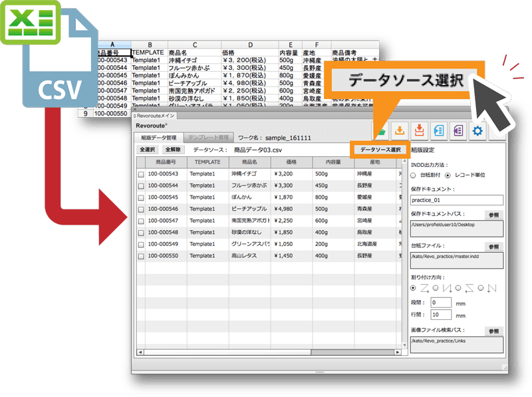Open settings with the blue gear icon
The width and height of the screenshot is (532, 397).
[x=477, y=130]
